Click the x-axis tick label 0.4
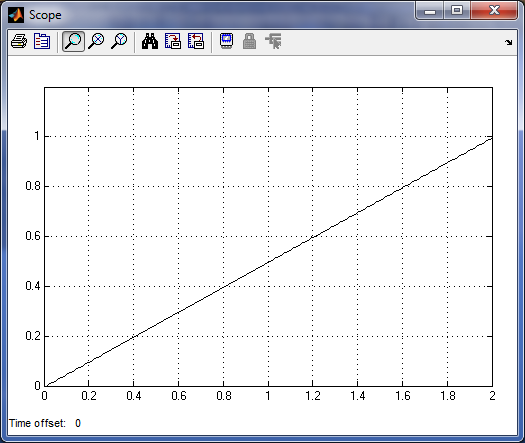The image size is (525, 443). point(134,396)
